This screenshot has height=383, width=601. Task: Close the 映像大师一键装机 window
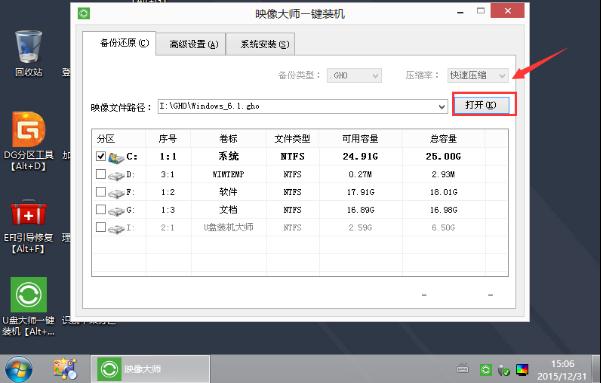tap(507, 11)
